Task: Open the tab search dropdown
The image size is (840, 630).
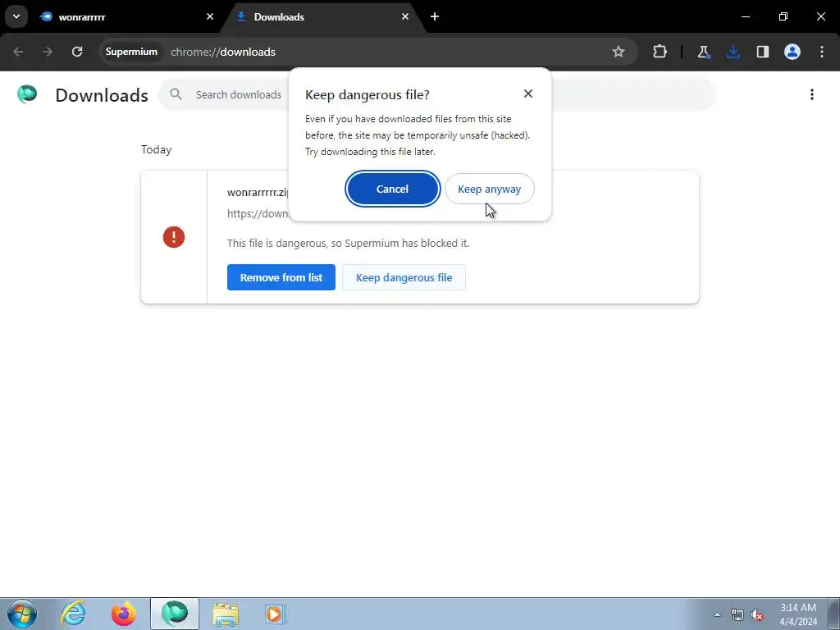Action: (16, 16)
